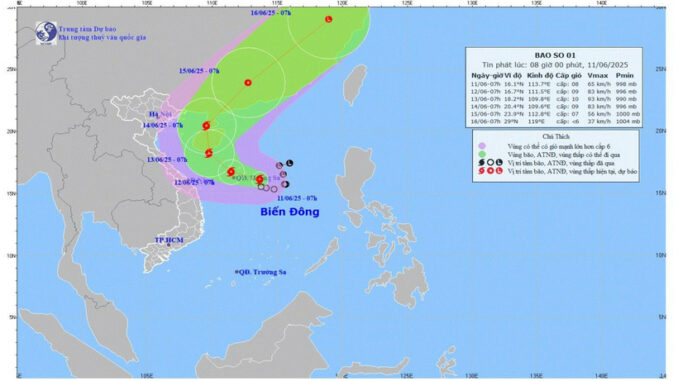This screenshot has width=678, height=381.
Task: Click the Chú Thích legend heading
Action: coord(556,137)
